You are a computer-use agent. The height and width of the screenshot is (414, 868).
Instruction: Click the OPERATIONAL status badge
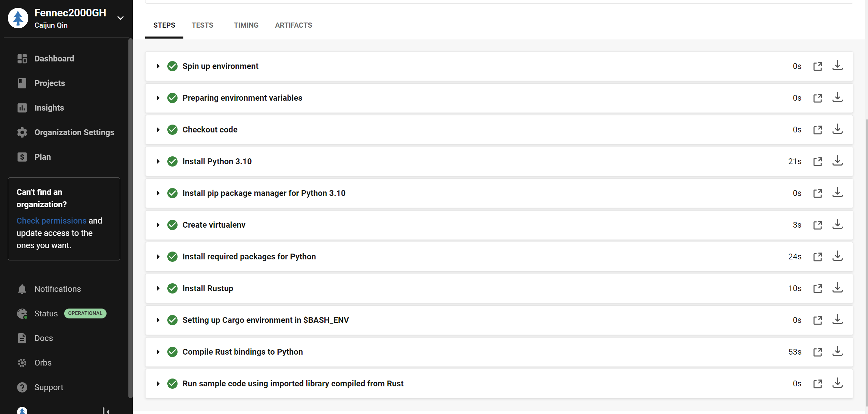click(x=85, y=313)
